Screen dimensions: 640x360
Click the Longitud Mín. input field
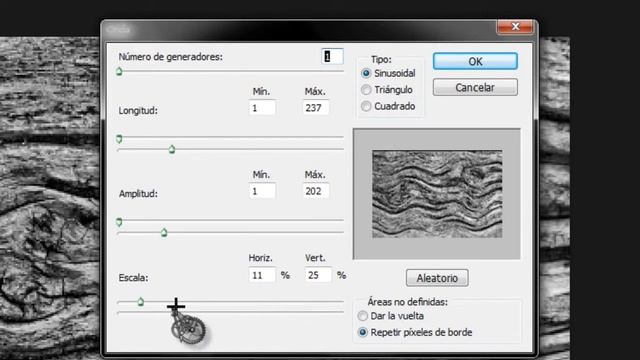[262, 108]
